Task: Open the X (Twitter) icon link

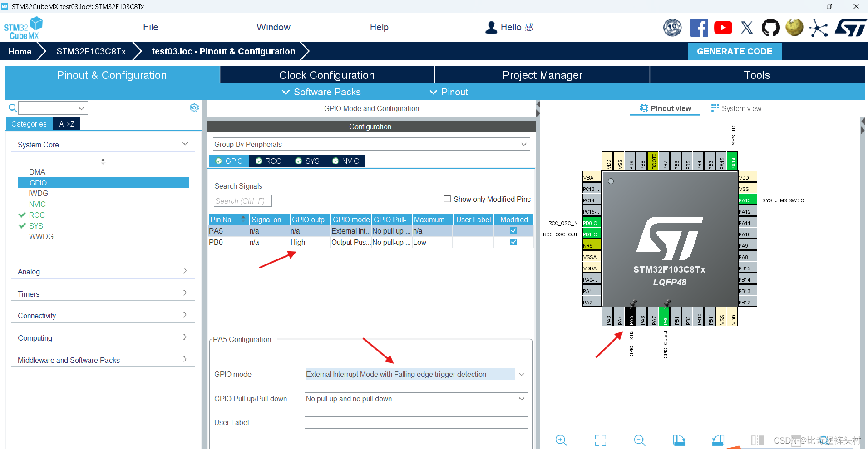Action: (747, 28)
